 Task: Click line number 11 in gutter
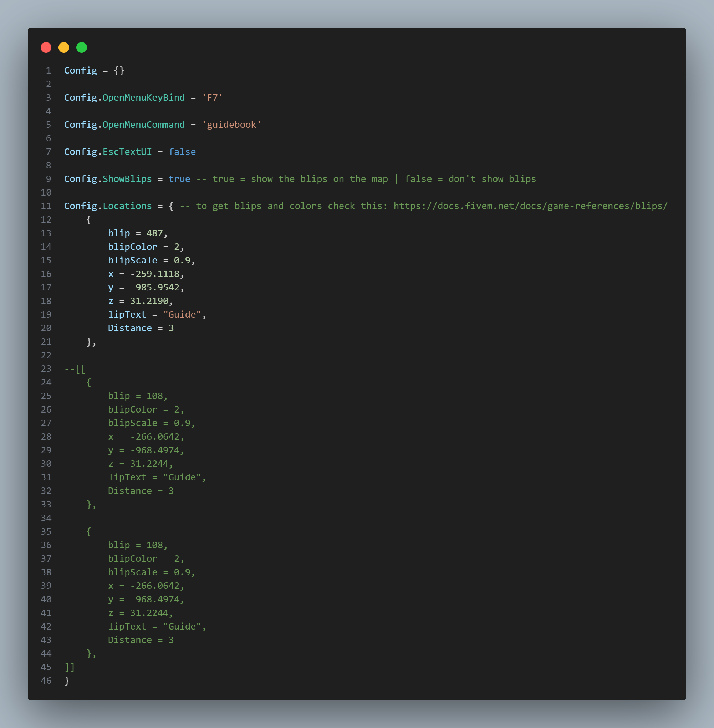coord(46,206)
